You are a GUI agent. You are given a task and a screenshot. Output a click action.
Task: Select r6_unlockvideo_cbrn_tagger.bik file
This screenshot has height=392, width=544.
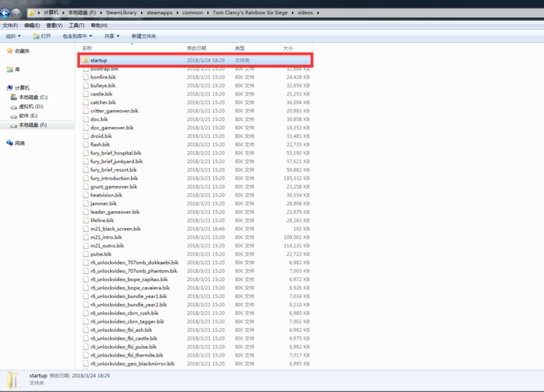pos(196,322)
